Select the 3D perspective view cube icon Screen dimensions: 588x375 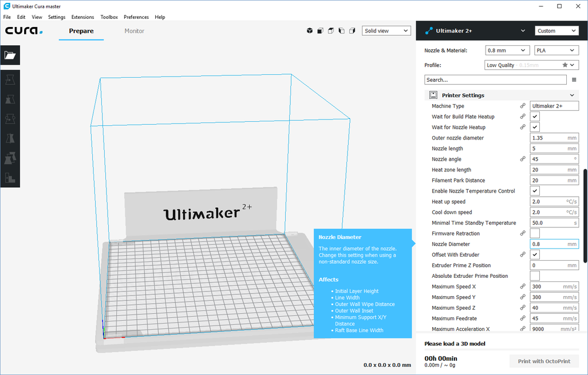coord(309,31)
